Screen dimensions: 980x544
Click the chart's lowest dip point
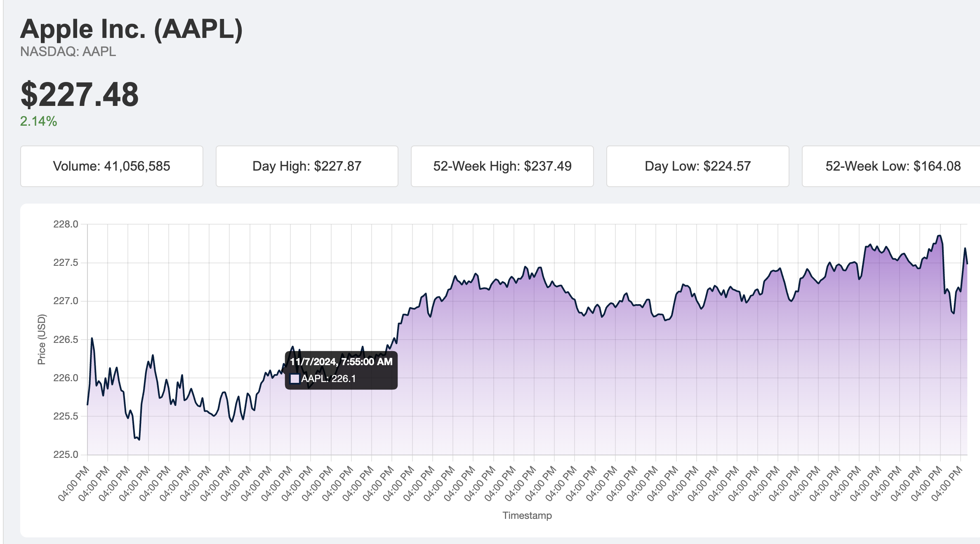click(139, 439)
